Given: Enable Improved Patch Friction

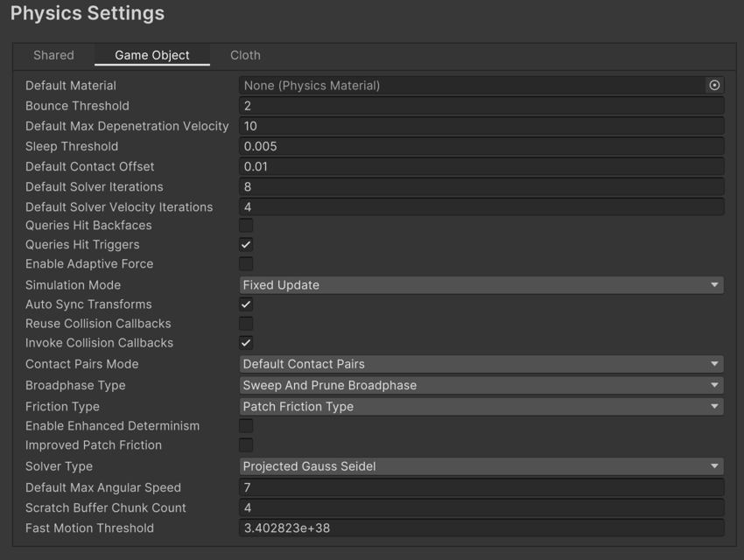Looking at the screenshot, I should 244,445.
